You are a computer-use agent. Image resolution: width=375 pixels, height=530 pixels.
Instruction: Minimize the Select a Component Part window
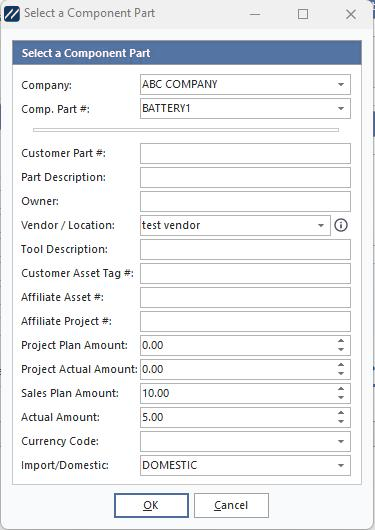[255, 14]
